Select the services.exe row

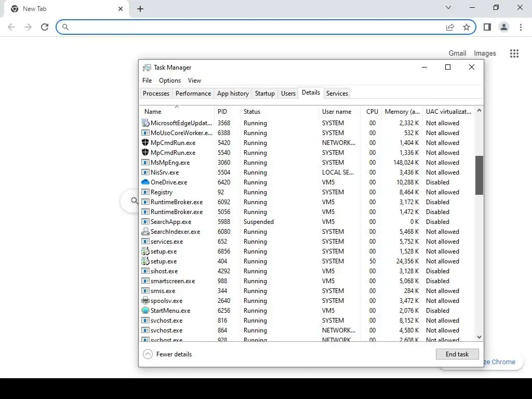click(x=307, y=241)
